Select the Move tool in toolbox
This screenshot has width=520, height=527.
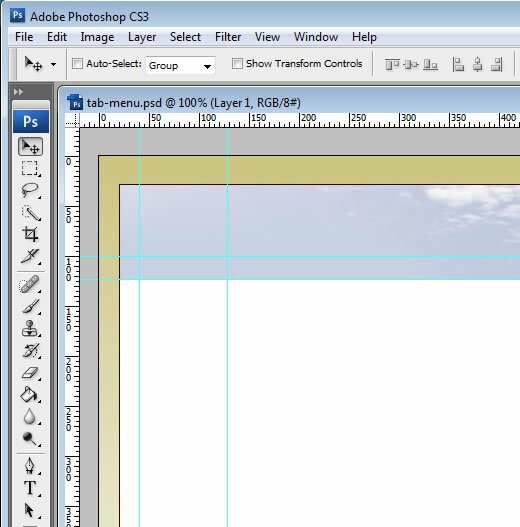pyautogui.click(x=30, y=147)
